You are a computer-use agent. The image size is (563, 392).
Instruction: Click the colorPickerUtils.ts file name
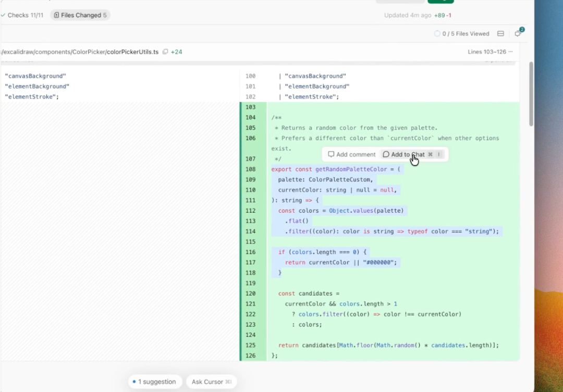pos(132,52)
